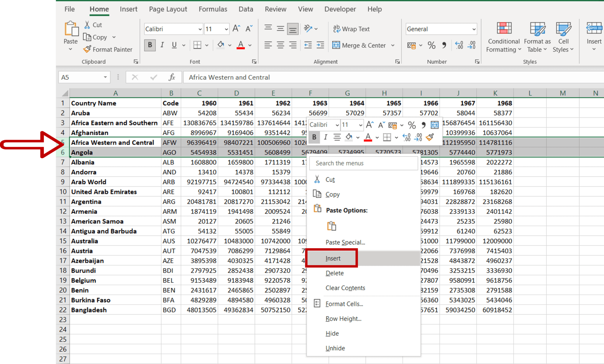Click Insert in the context menu

click(x=333, y=258)
